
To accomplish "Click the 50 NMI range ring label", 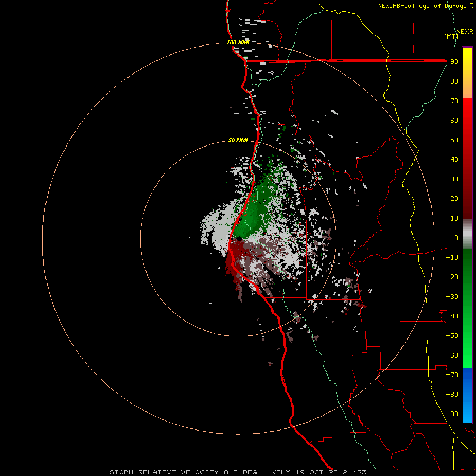I will (238, 140).
